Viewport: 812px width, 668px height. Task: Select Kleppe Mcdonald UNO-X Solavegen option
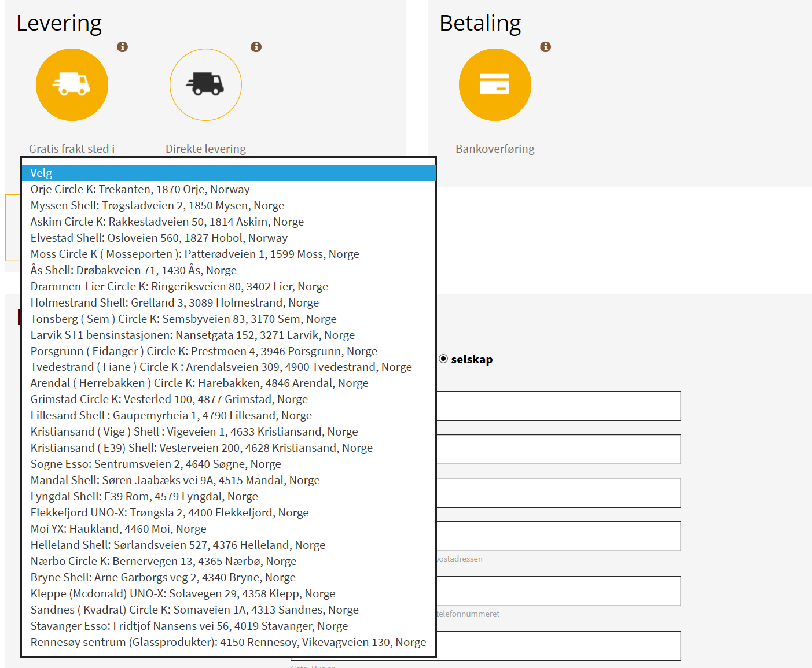229,593
